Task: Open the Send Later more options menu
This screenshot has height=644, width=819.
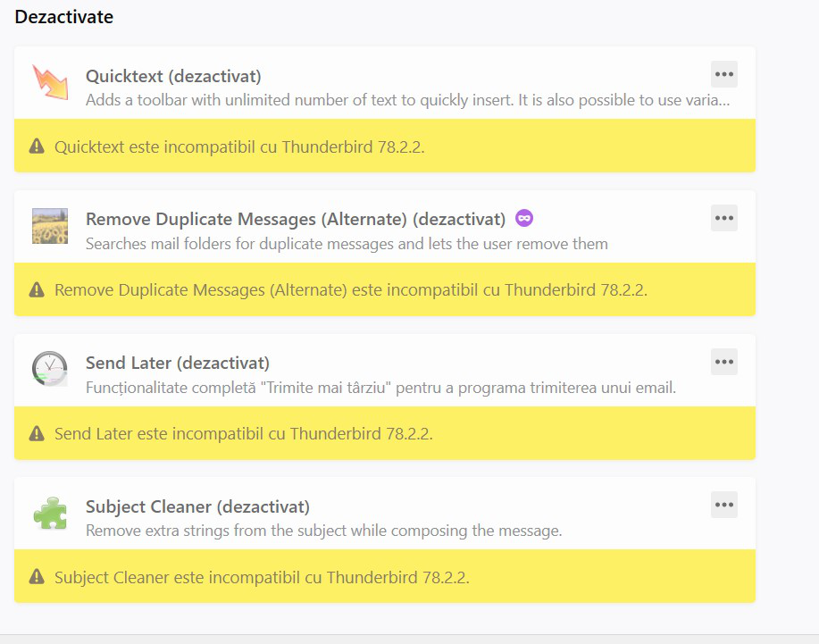Action: click(723, 362)
